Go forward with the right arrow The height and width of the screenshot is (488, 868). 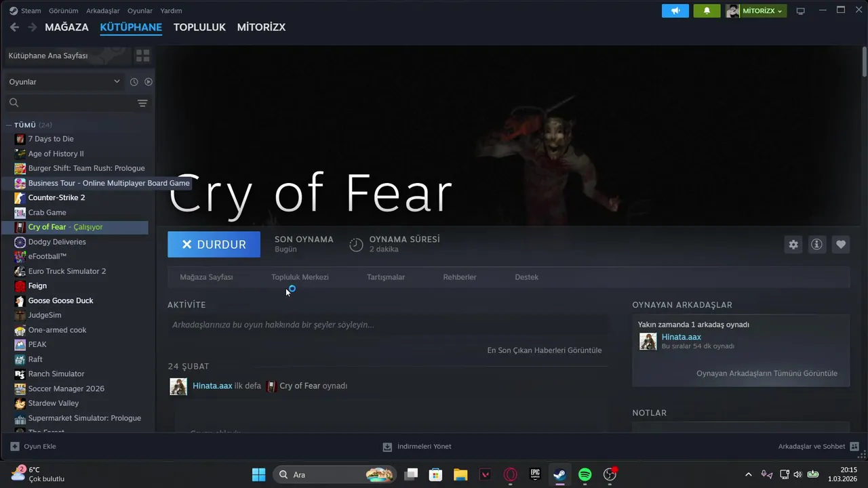click(x=32, y=27)
